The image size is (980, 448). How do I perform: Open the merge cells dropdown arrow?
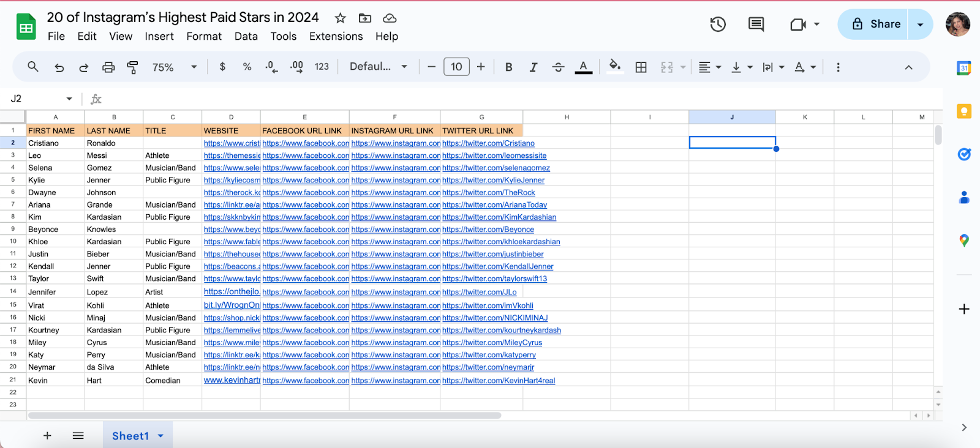pyautogui.click(x=683, y=67)
